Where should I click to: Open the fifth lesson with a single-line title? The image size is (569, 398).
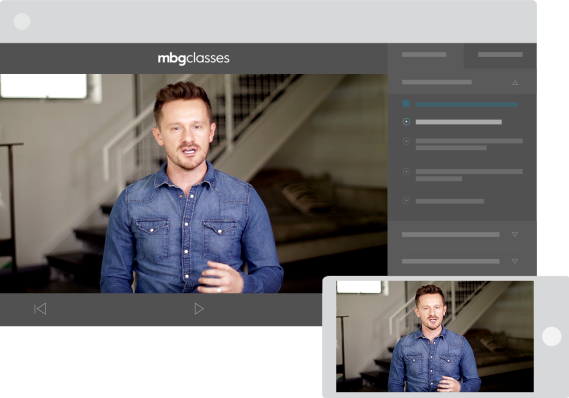click(450, 201)
